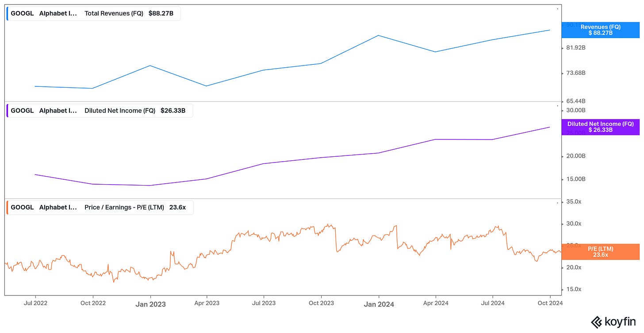
Task: Click the Oct 2024 date label
Action: click(550, 303)
